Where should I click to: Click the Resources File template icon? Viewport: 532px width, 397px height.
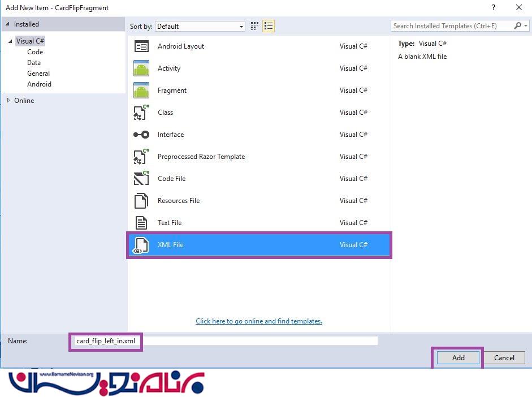pos(141,201)
